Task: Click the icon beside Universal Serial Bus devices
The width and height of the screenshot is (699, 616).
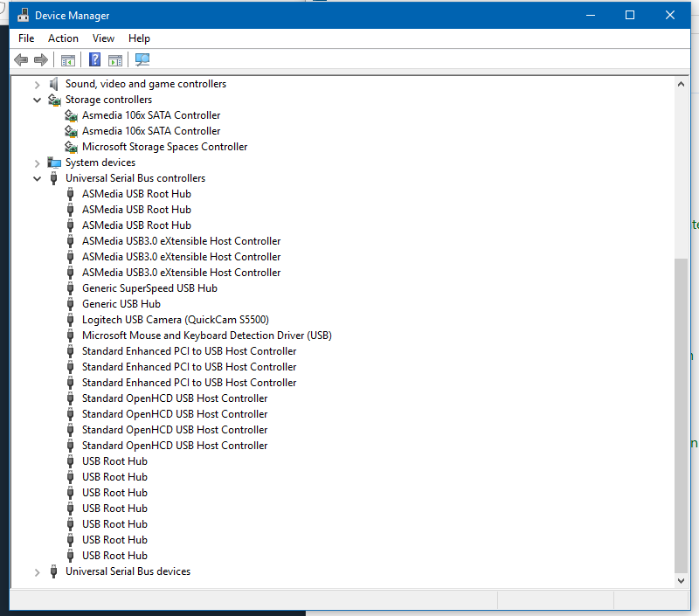Action: (54, 571)
